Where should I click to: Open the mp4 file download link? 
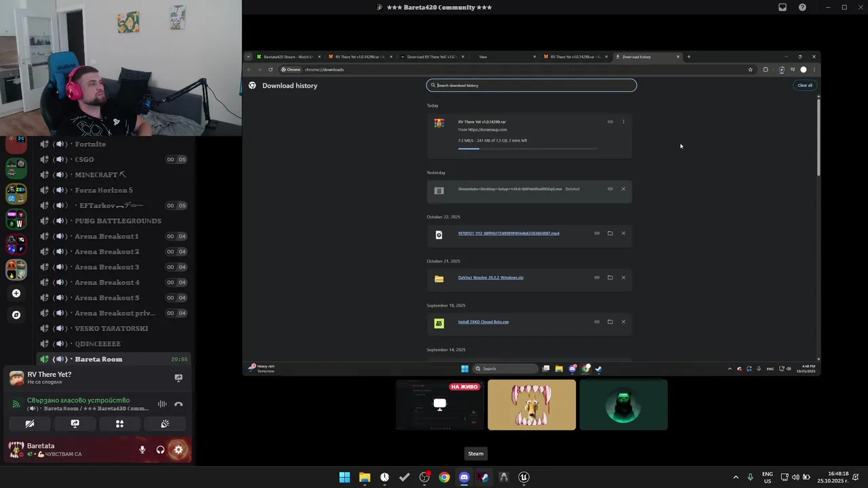(x=509, y=233)
